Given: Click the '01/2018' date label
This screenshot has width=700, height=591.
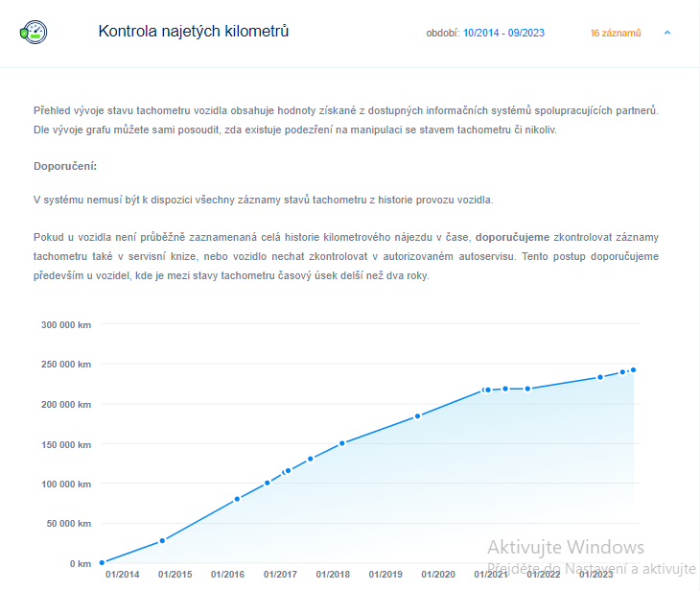Looking at the screenshot, I should click(333, 575).
